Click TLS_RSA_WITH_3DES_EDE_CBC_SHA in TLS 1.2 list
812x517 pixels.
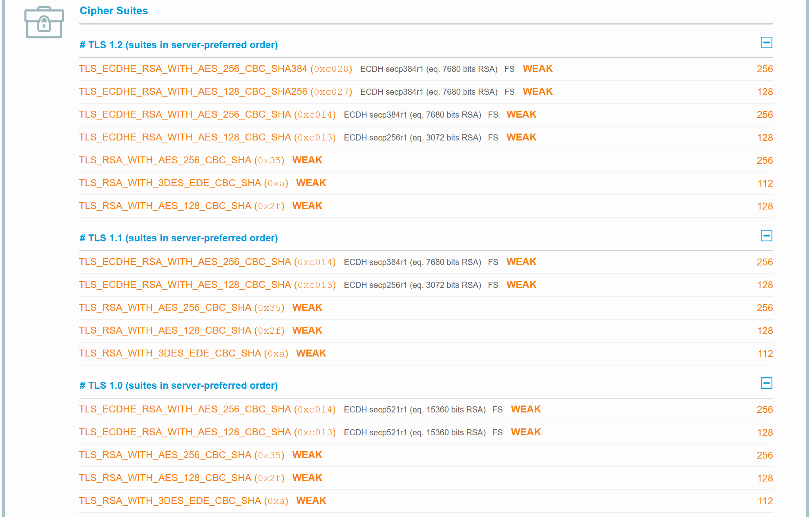coord(170,183)
